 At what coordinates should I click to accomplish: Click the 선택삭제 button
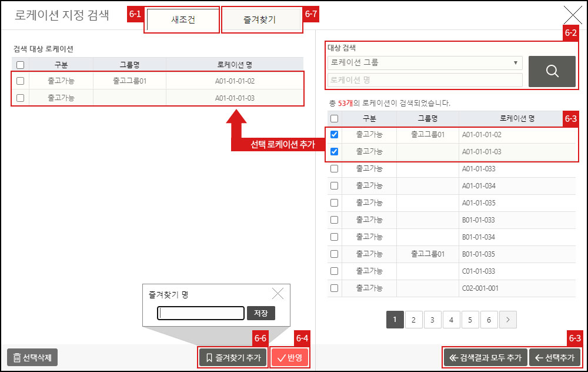(32, 357)
